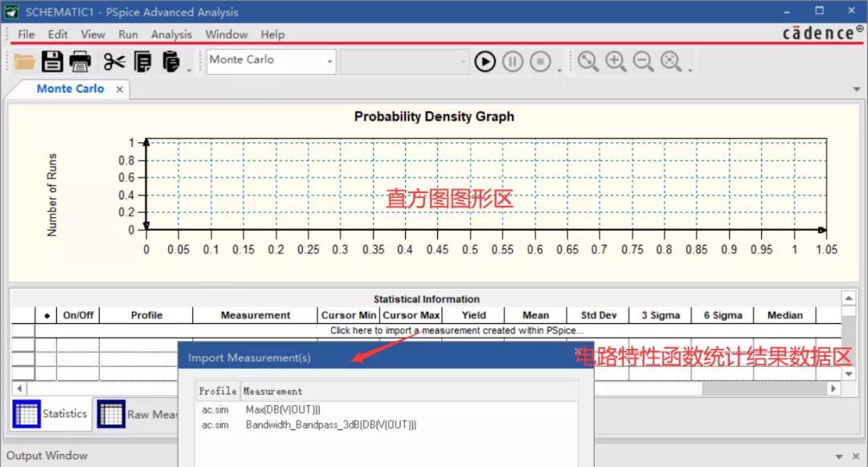
Task: Zoom to fit the graph
Action: click(671, 61)
